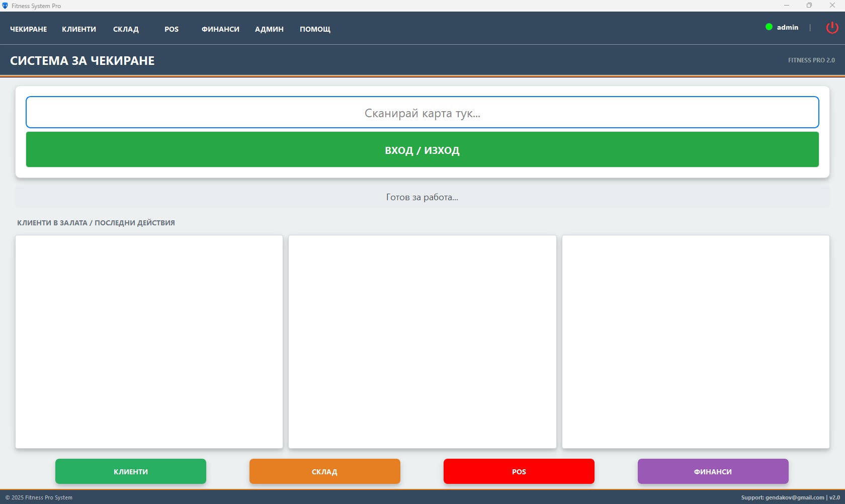Screen dimensions: 845x504
Task: Click the red POS shortcut button
Action: (519, 471)
